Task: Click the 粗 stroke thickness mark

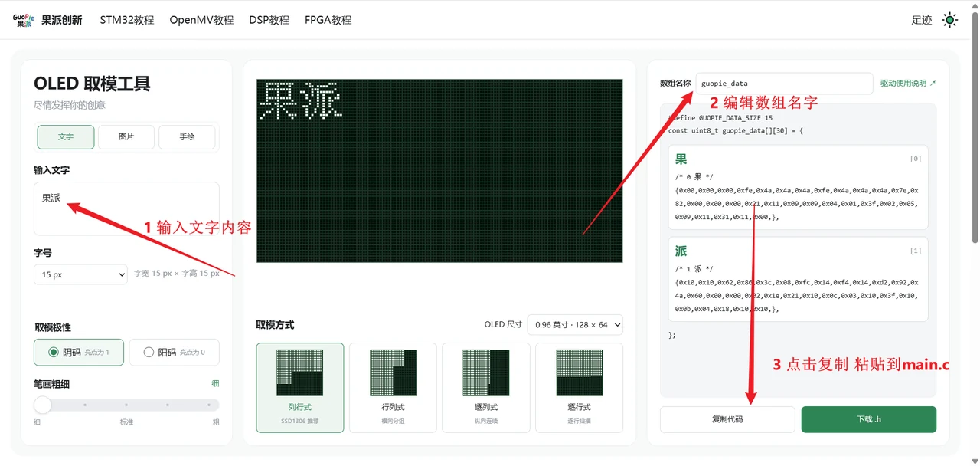Action: pos(216,422)
